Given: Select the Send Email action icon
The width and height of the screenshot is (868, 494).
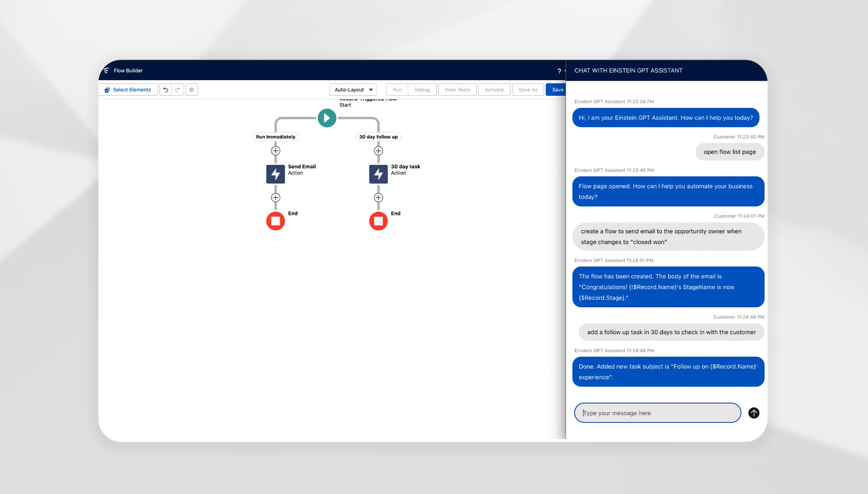Looking at the screenshot, I should pyautogui.click(x=275, y=174).
